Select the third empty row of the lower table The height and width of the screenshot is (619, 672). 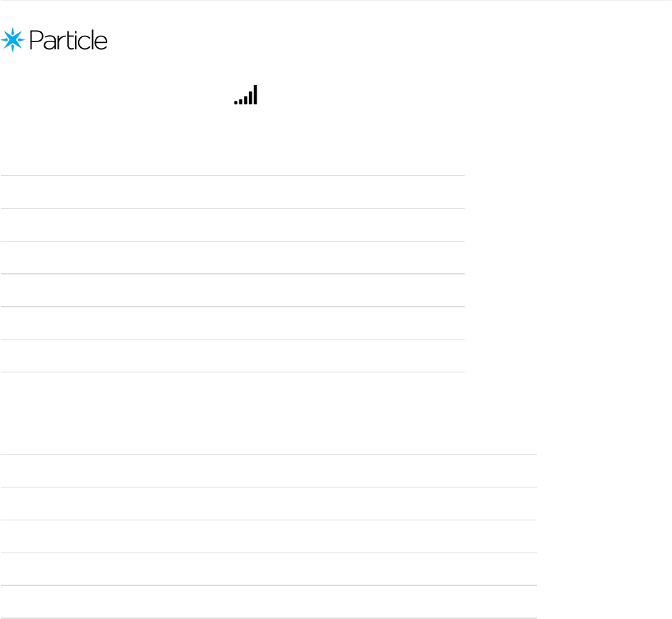pos(269,536)
